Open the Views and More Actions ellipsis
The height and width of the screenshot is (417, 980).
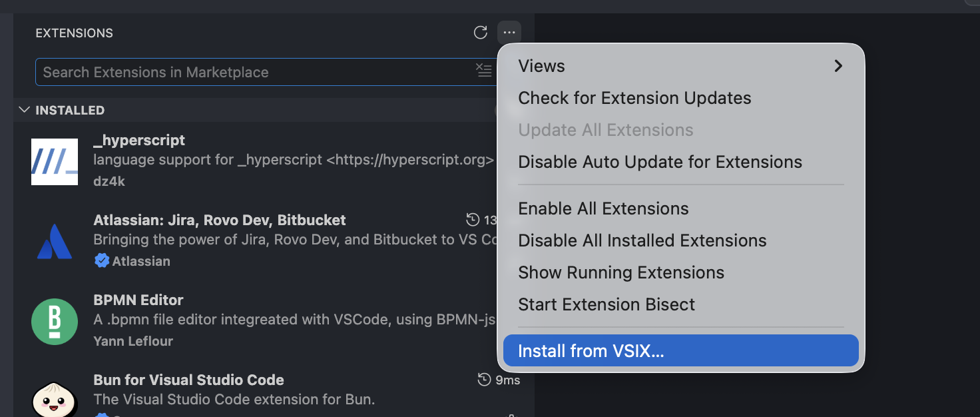pyautogui.click(x=509, y=33)
